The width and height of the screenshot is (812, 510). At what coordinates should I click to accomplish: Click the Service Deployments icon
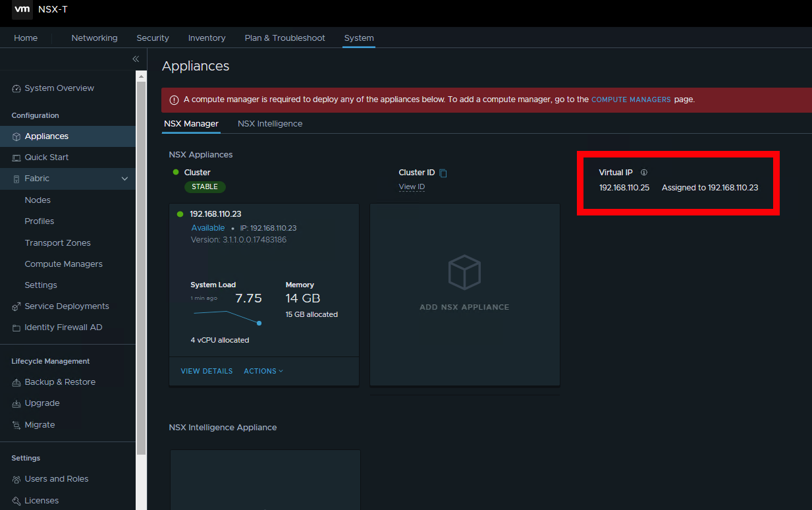coord(16,306)
